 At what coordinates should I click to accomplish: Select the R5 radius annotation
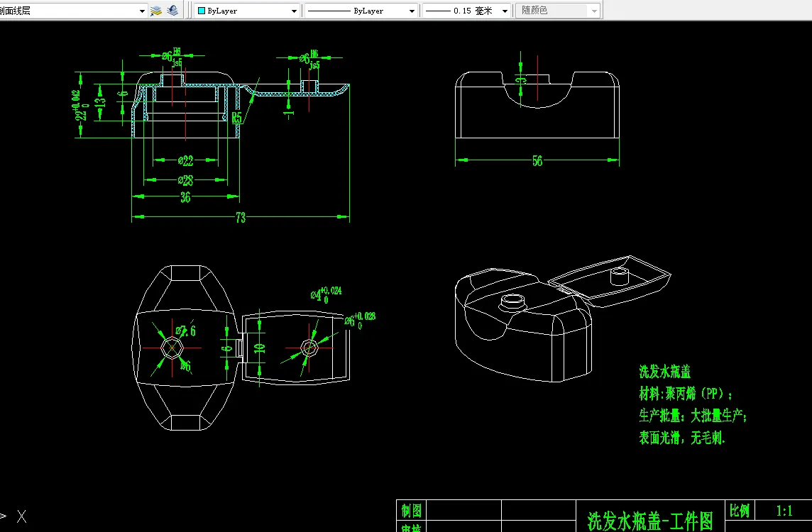(x=236, y=118)
